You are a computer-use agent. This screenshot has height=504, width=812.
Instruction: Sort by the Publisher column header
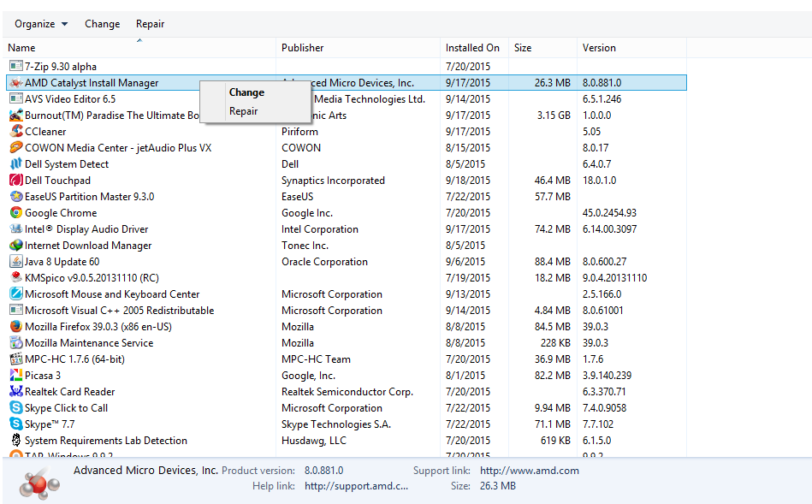(x=358, y=48)
